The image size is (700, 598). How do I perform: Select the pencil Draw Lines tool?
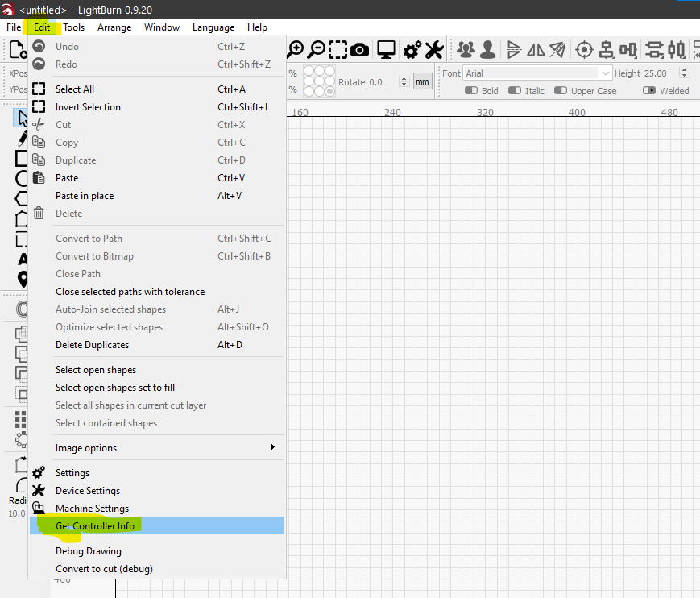click(22, 139)
